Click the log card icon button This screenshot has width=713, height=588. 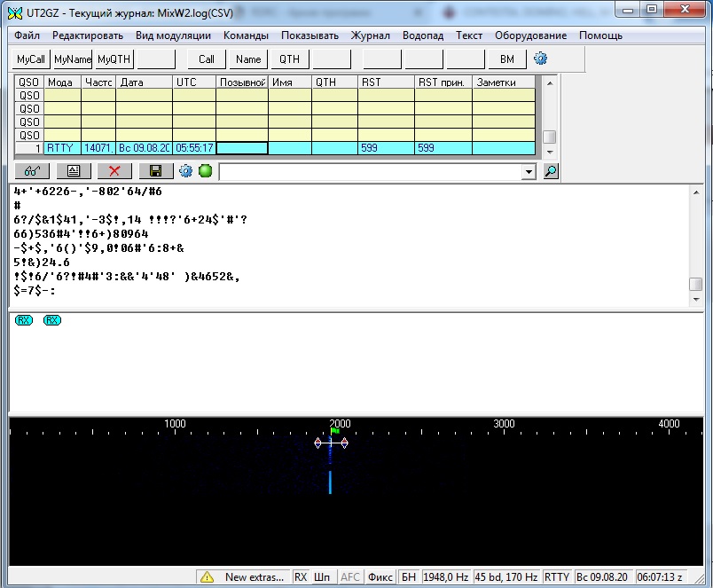pos(74,171)
